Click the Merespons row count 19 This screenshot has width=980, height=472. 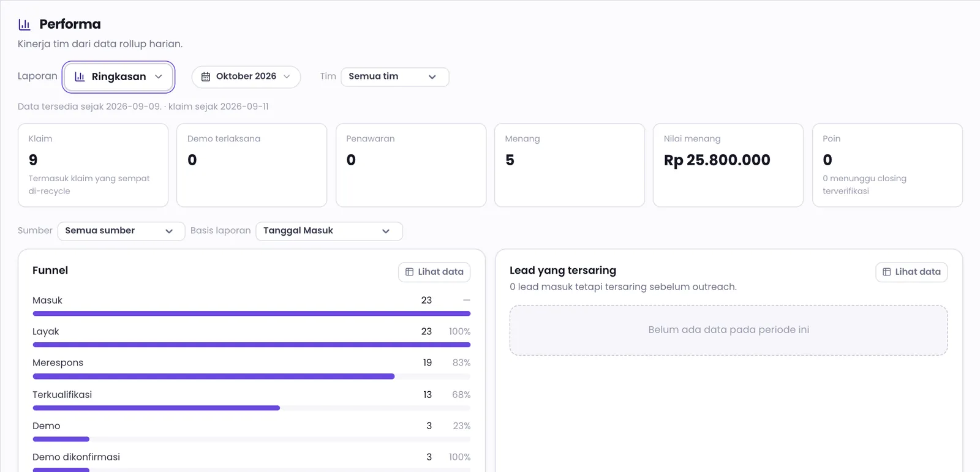pos(427,362)
